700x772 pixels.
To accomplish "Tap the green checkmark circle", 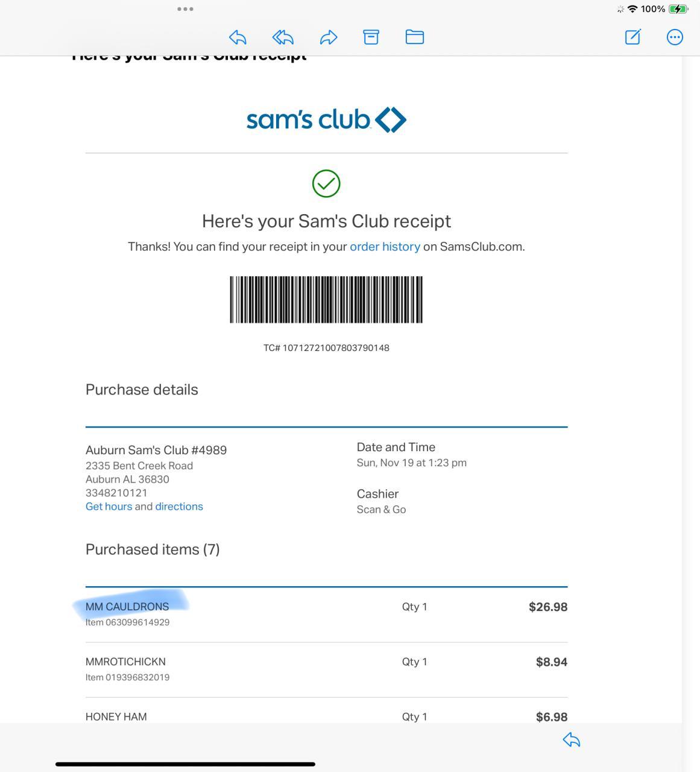I will [x=326, y=183].
